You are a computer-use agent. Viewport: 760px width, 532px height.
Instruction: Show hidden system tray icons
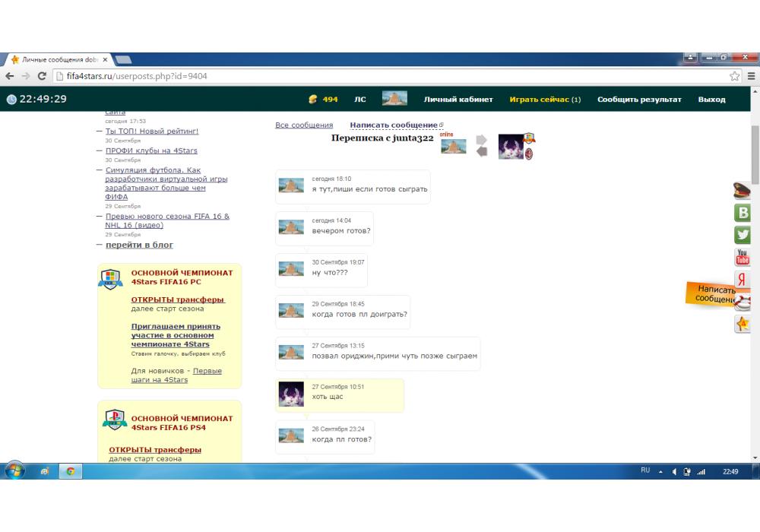pyautogui.click(x=660, y=471)
